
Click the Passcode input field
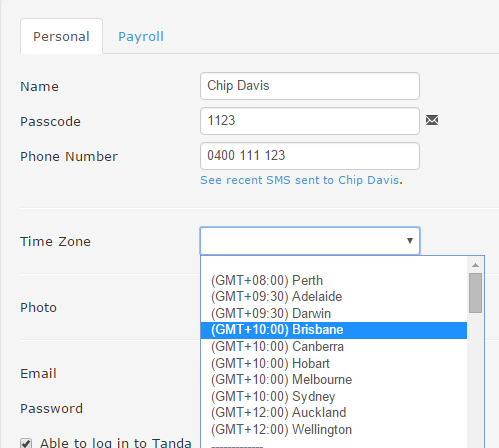310,121
